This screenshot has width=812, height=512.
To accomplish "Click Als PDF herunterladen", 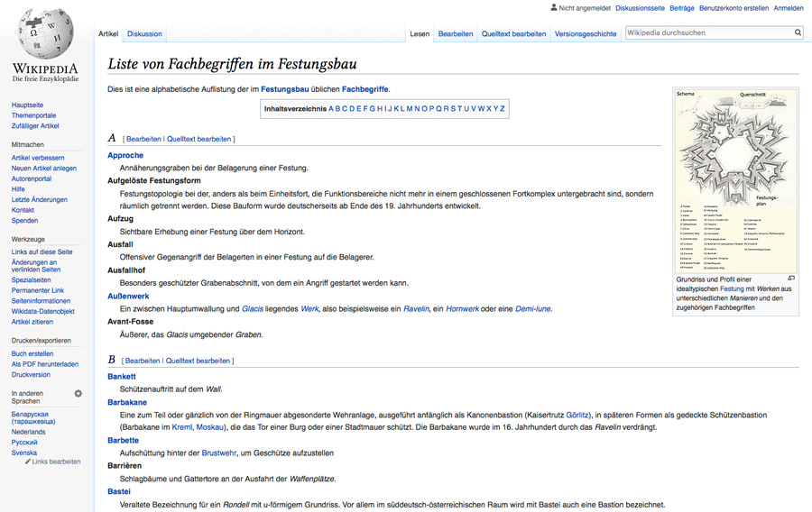I will coord(45,364).
